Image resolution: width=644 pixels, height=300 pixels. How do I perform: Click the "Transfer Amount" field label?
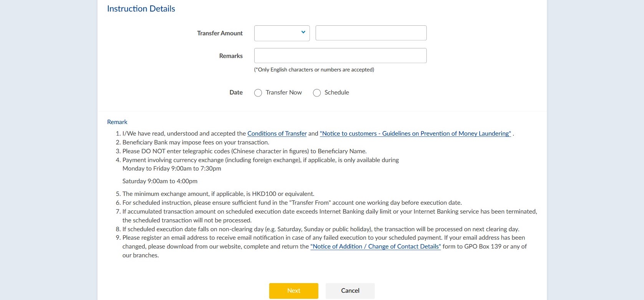coord(220,33)
